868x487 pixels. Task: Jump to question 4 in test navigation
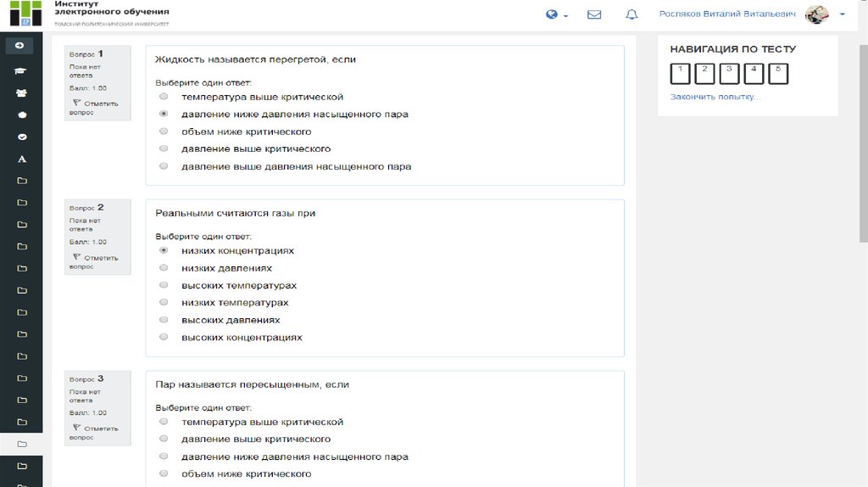point(754,73)
